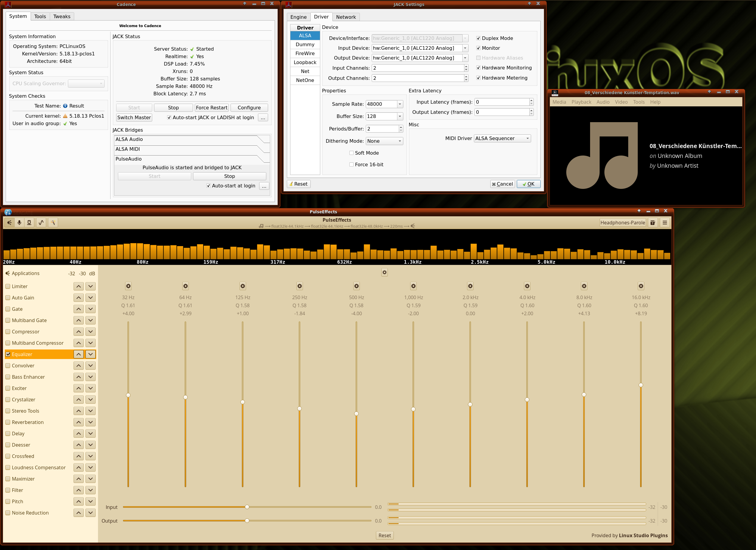Open the Playback menu in media player
The height and width of the screenshot is (550, 756).
pyautogui.click(x=581, y=102)
